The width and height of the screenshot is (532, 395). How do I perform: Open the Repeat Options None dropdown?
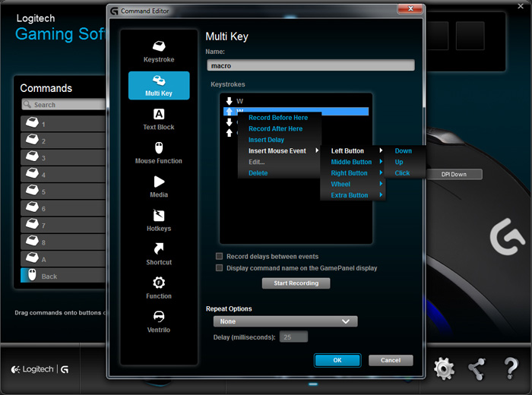(x=285, y=321)
